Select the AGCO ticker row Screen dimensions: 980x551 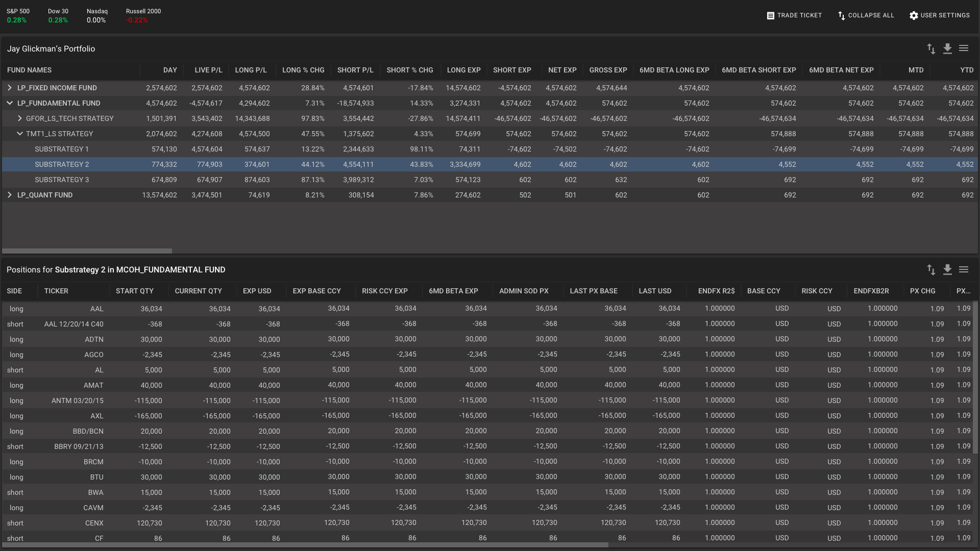click(487, 355)
